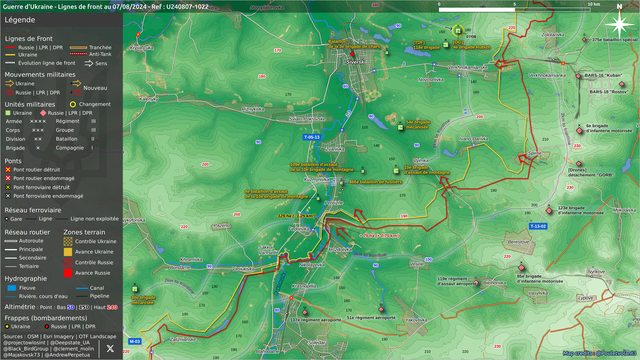
Task: Click the north compass star
Action: [619, 24]
